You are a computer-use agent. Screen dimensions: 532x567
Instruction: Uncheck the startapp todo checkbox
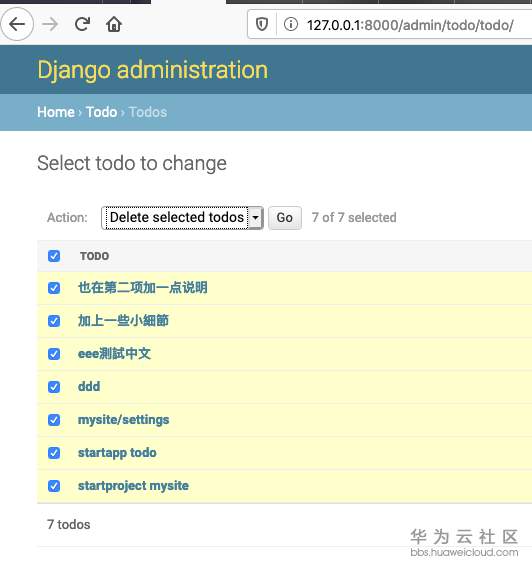tap(54, 453)
